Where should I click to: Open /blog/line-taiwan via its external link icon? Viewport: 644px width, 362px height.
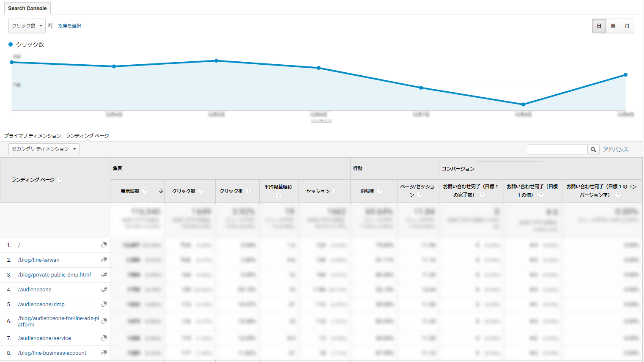point(104,260)
